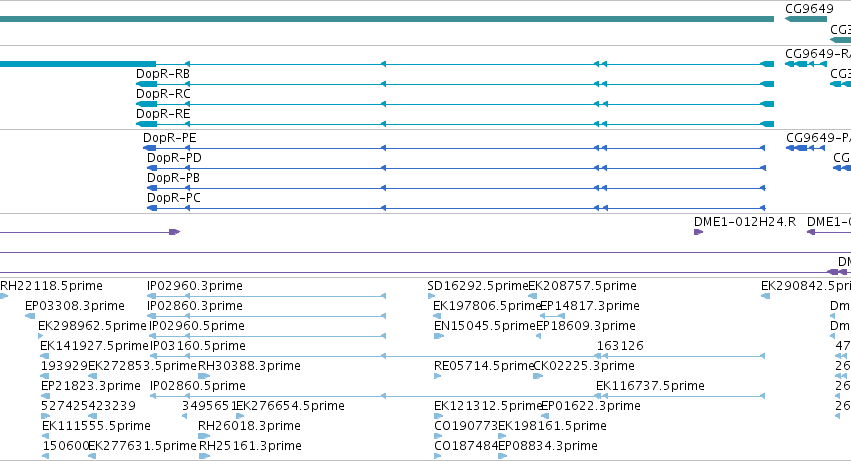Select the RH30388.3prime label
This screenshot has height=461, width=851.
tap(249, 367)
